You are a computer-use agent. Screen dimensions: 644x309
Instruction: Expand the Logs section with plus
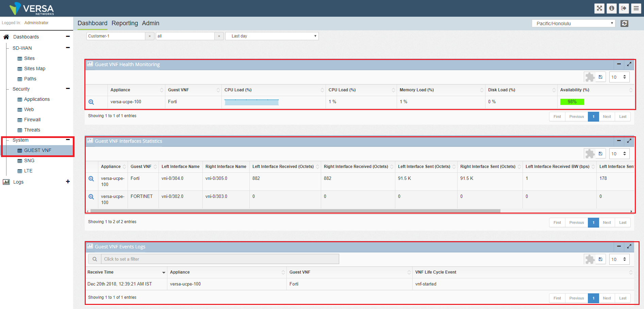[x=68, y=182]
